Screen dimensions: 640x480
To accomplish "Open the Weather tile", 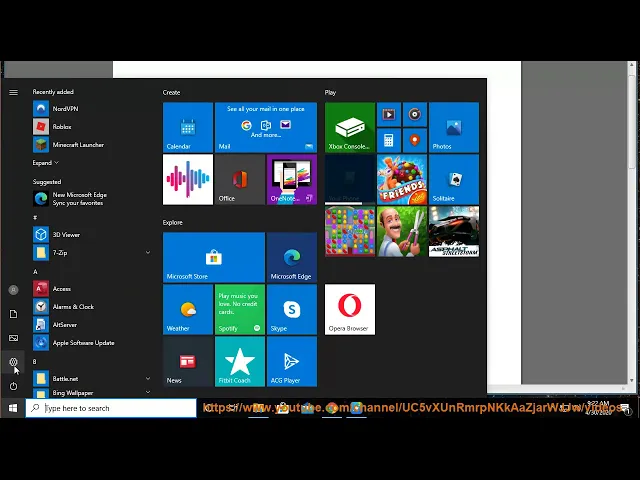I will pos(188,309).
